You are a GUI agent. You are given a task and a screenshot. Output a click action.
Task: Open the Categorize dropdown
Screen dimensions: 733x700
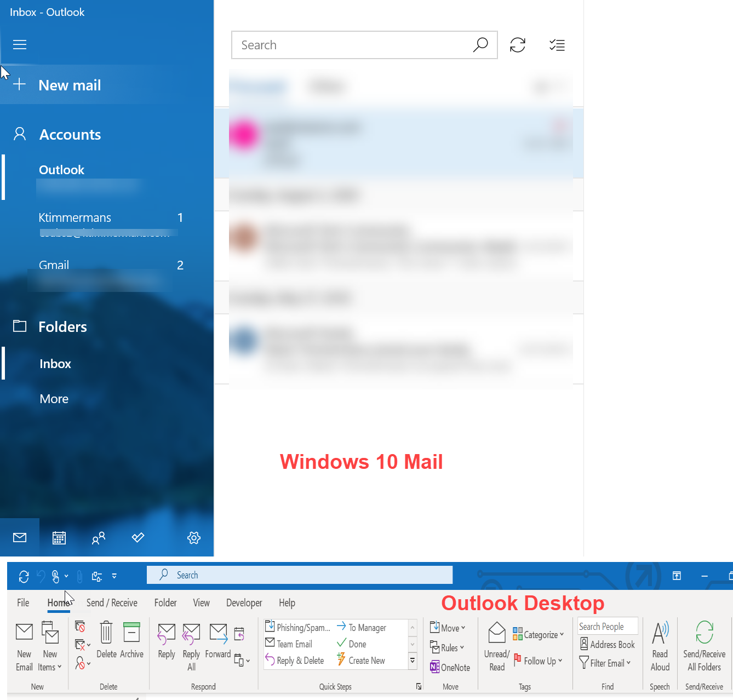[x=538, y=634]
